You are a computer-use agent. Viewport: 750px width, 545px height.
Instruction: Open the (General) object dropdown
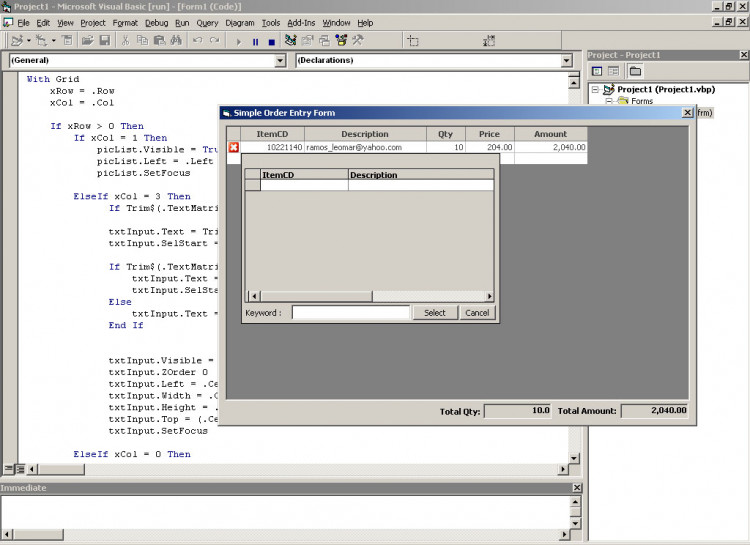280,60
